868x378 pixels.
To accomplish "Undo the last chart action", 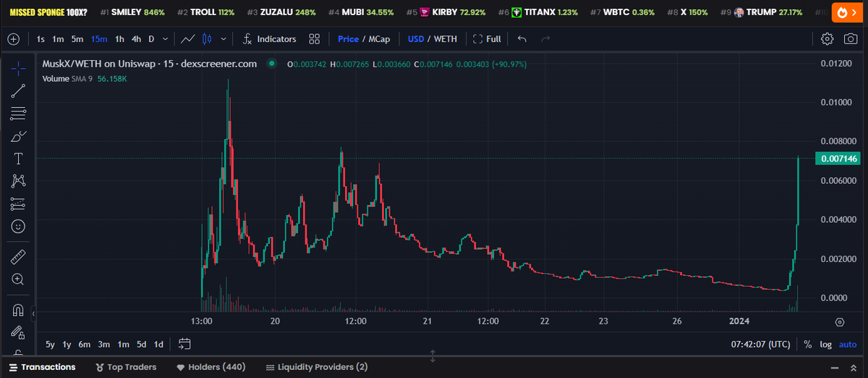I will point(522,39).
